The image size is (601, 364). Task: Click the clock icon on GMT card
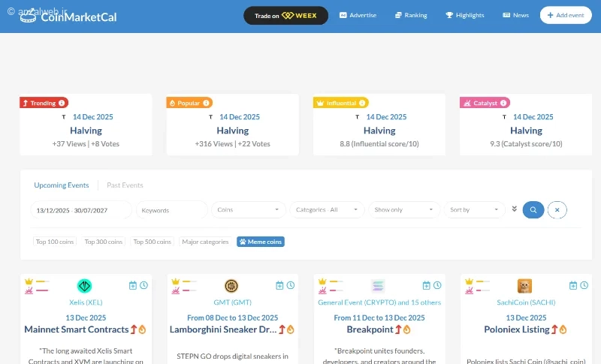click(291, 285)
